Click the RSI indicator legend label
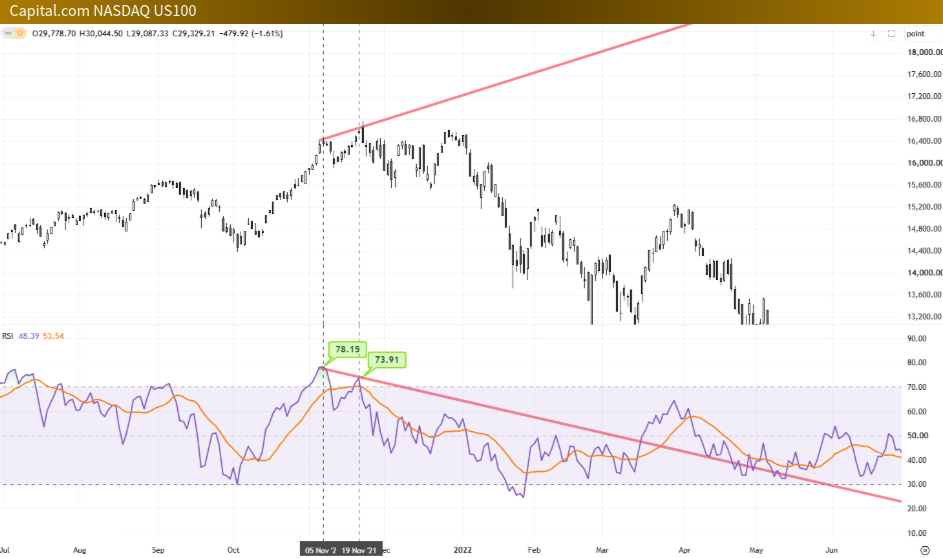Screen dimensions: 943x558 pyautogui.click(x=8, y=336)
